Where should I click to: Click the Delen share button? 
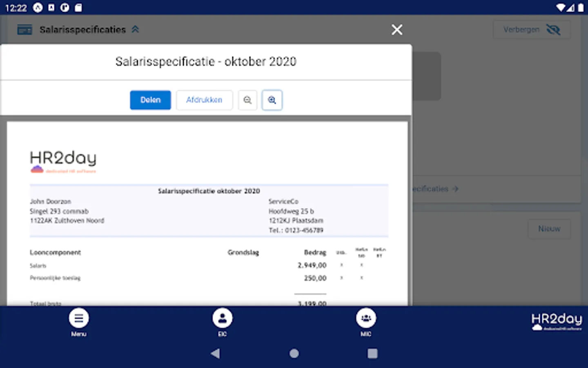click(150, 100)
